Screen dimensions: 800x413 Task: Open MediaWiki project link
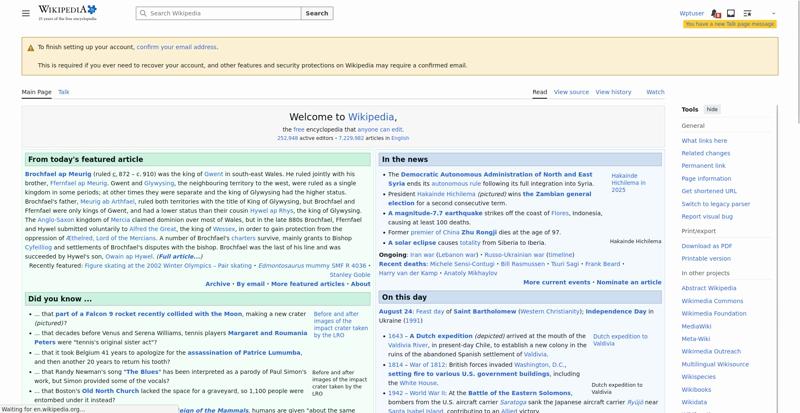click(x=696, y=326)
